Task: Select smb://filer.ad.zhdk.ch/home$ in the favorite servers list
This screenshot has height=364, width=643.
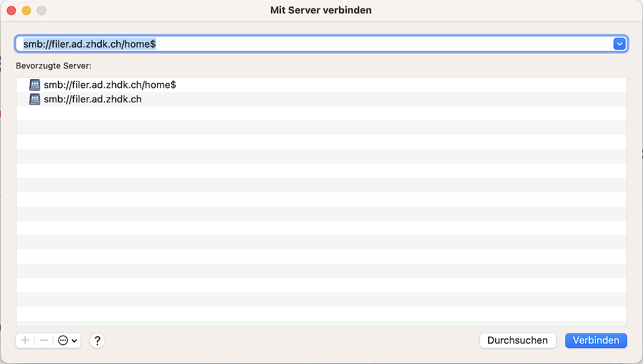Action: [110, 85]
